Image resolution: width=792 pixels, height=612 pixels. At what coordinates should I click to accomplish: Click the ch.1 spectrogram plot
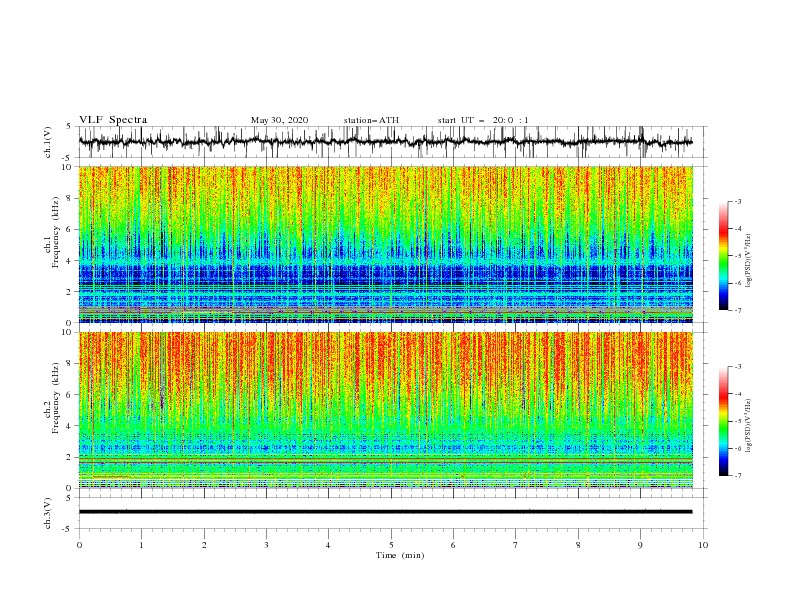click(x=385, y=244)
